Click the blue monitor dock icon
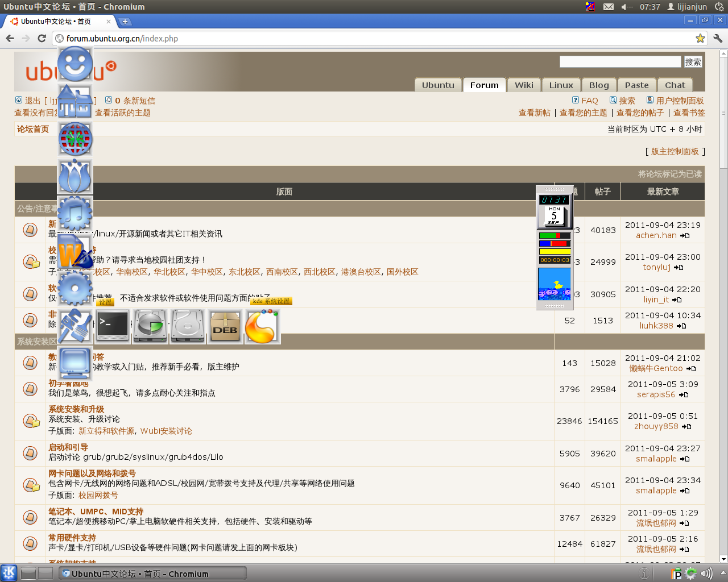 tap(75, 364)
